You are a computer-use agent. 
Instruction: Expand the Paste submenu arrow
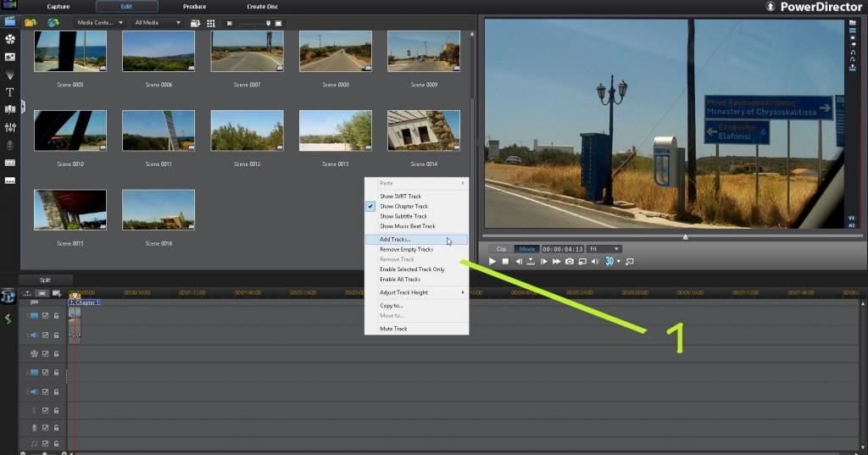pyautogui.click(x=463, y=183)
